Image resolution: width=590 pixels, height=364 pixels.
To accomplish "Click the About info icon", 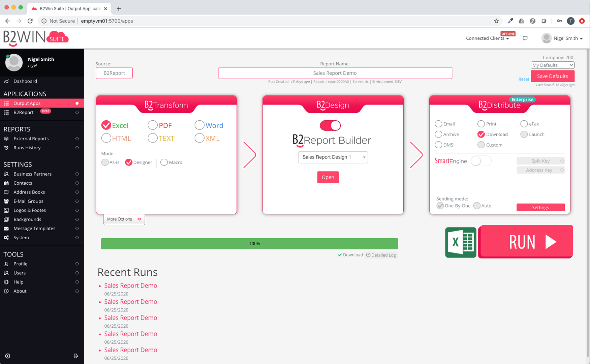I will [x=6, y=291].
